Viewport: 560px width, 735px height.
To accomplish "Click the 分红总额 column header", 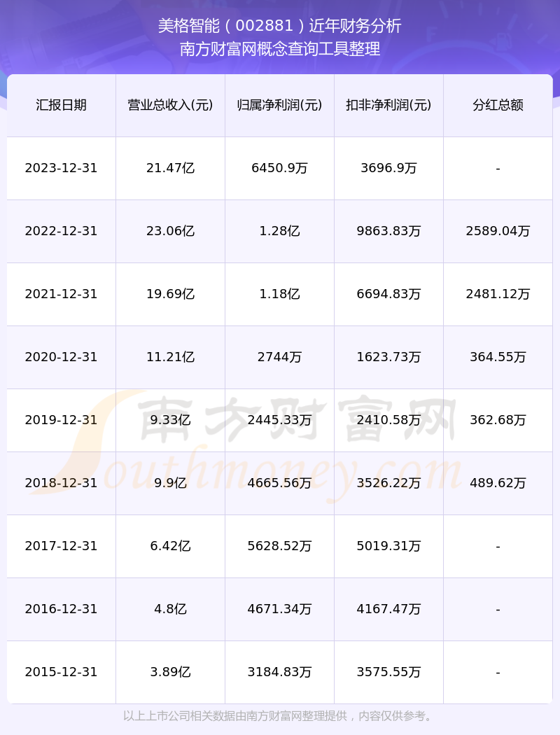I will [498, 105].
